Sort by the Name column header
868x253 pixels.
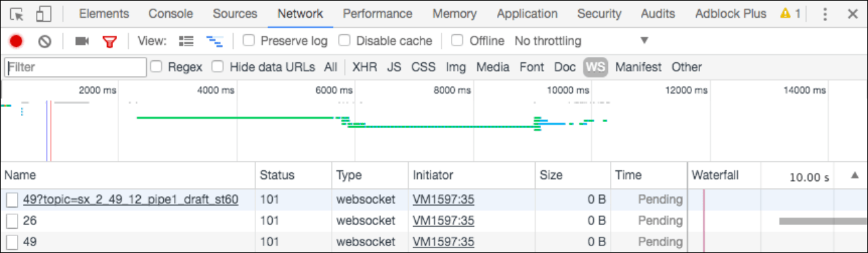[128, 175]
